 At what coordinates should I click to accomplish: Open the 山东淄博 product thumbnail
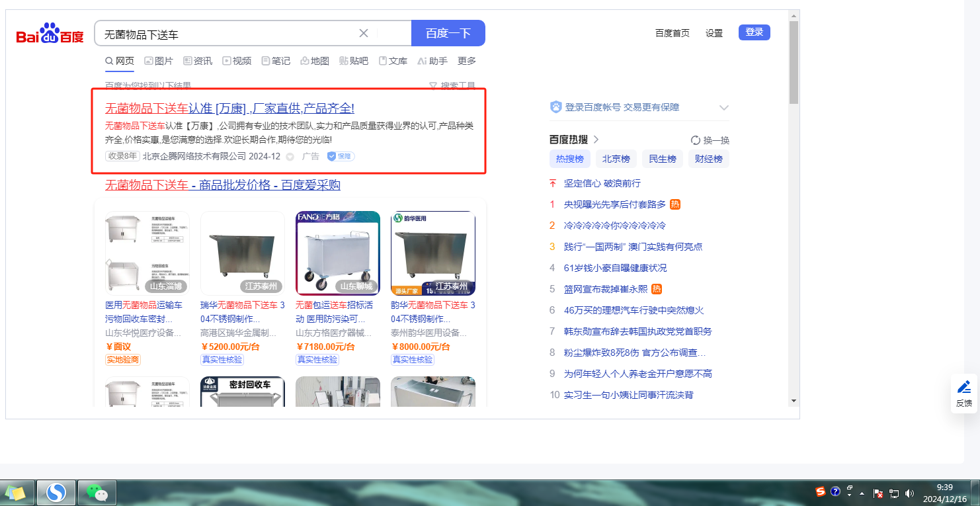(x=147, y=253)
